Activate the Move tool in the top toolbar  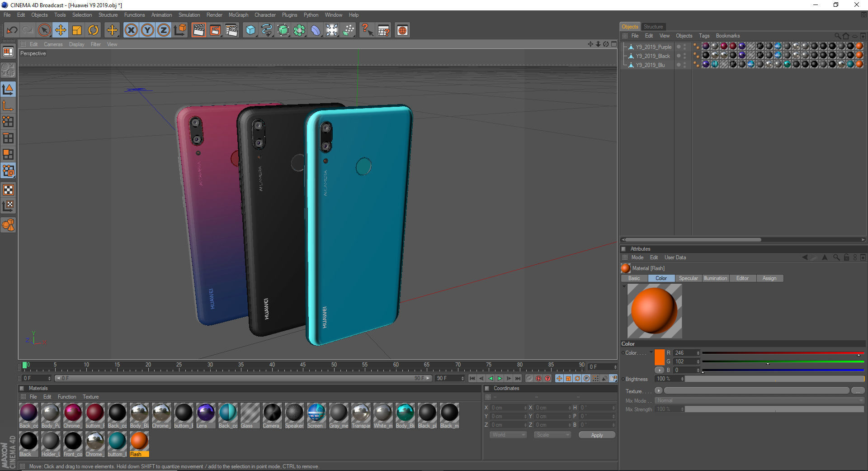pos(61,30)
